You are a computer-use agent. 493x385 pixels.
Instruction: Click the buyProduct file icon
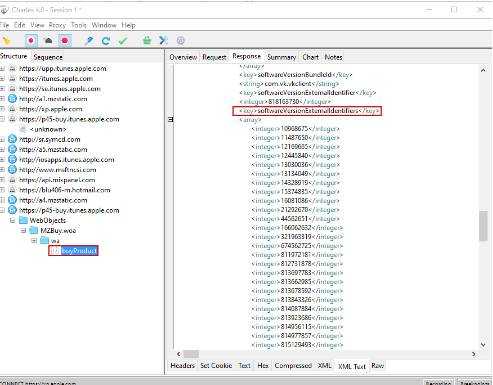pos(55,251)
